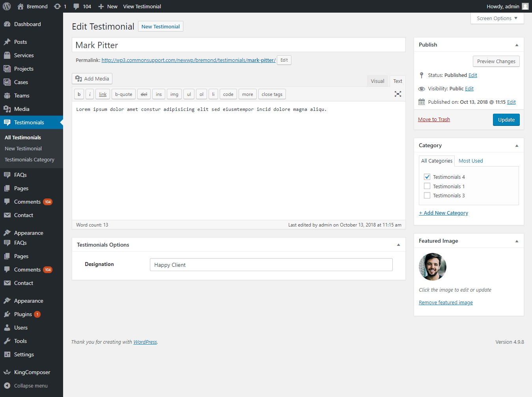This screenshot has height=397, width=532.
Task: Click the Designation input field
Action: coord(271,265)
